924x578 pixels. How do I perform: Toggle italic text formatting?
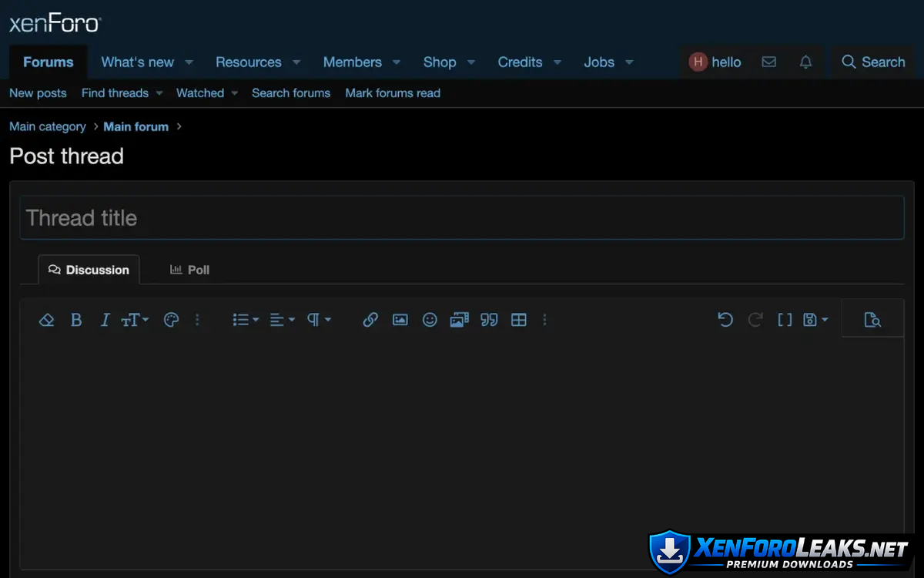click(105, 320)
